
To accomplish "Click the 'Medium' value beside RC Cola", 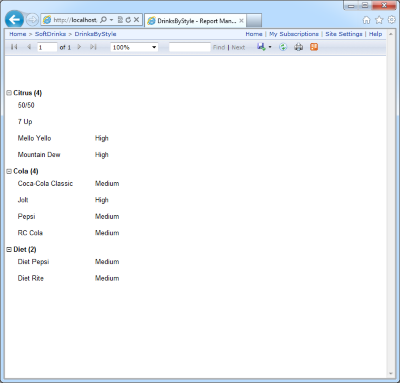I will click(x=107, y=233).
